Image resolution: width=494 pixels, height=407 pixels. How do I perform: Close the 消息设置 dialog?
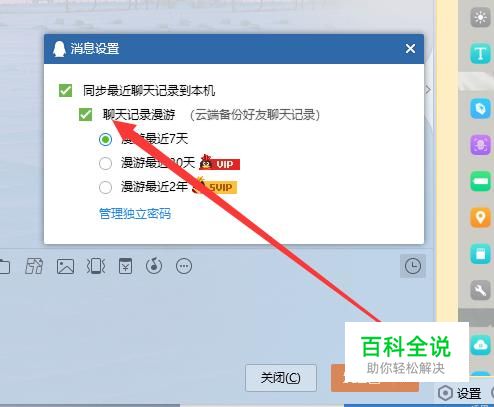point(410,49)
